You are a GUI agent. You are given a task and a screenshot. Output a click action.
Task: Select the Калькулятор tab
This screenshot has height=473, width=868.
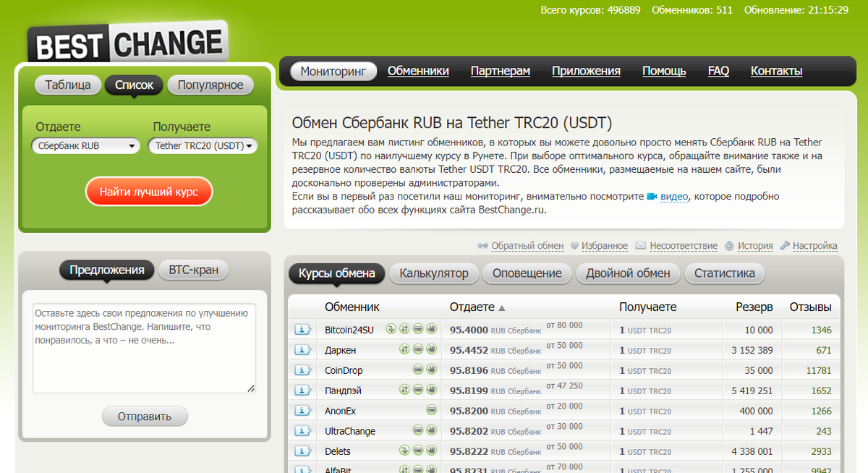pyautogui.click(x=434, y=273)
